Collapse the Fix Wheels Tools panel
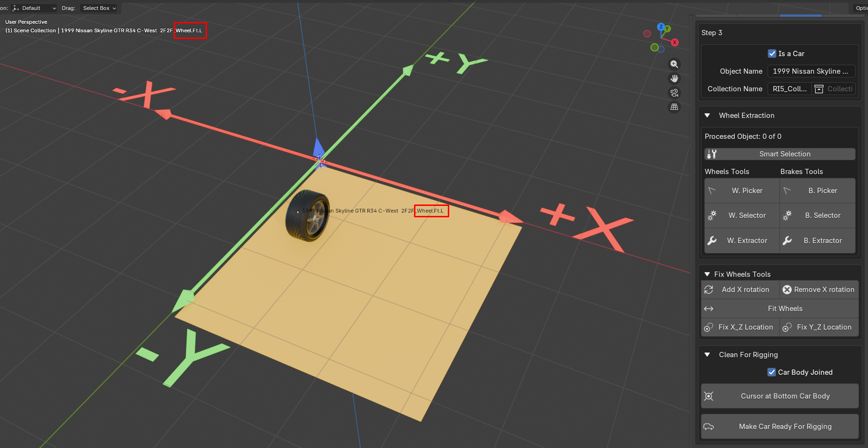 point(707,274)
